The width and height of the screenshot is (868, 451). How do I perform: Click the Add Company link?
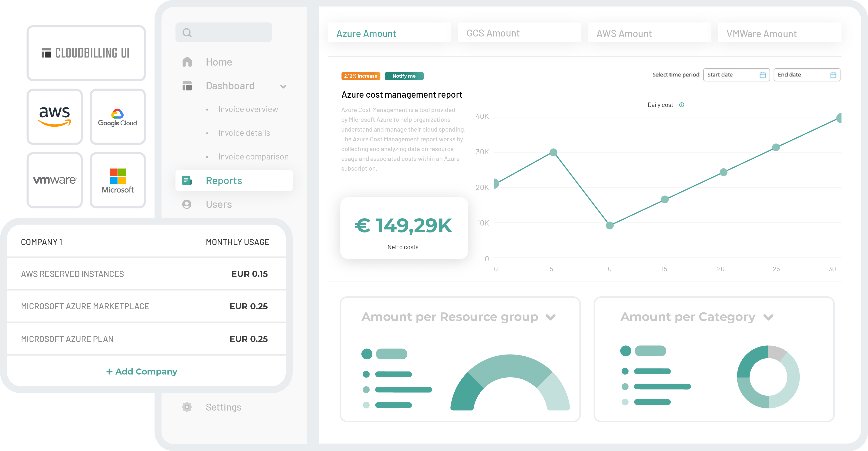[x=142, y=371]
